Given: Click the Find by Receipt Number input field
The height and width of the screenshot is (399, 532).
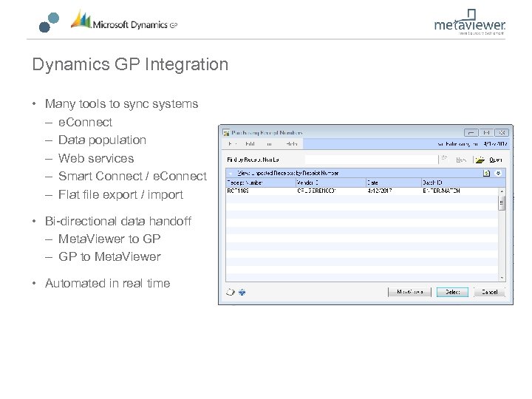Looking at the screenshot, I should click(x=372, y=160).
